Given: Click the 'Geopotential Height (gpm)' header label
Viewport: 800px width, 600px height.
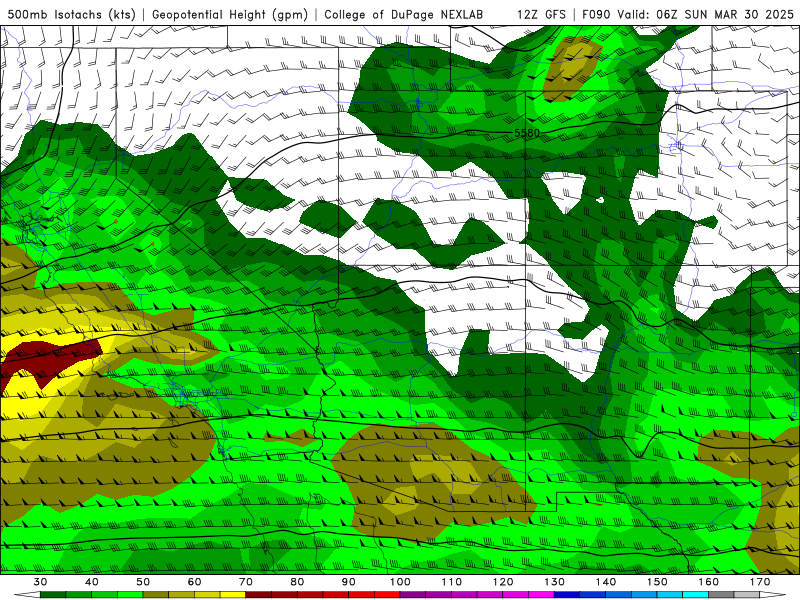Looking at the screenshot, I should tap(230, 14).
